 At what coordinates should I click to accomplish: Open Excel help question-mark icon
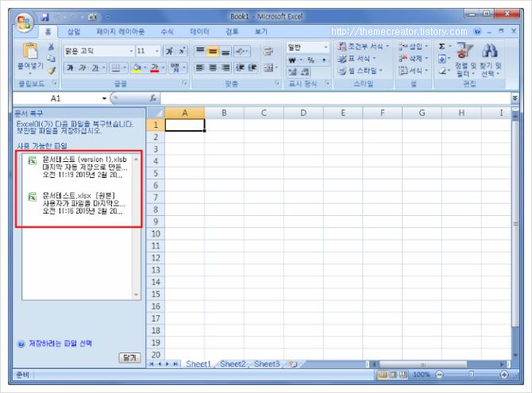[x=478, y=32]
